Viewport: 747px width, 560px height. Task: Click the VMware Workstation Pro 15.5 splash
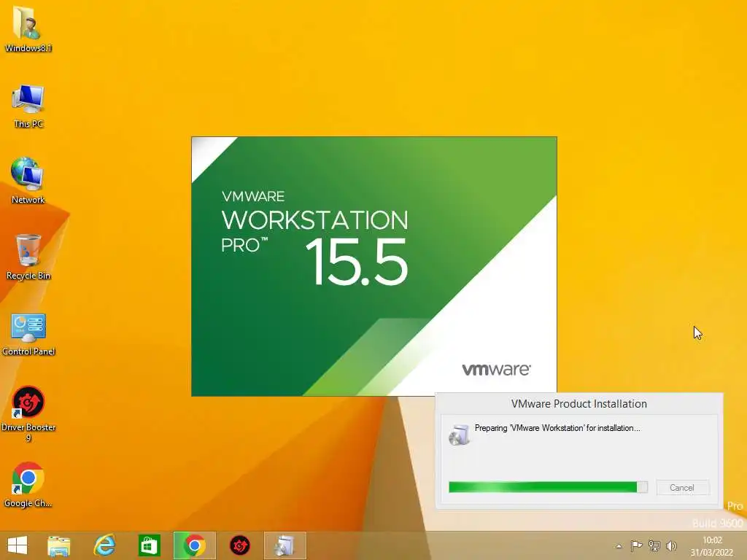point(374,266)
